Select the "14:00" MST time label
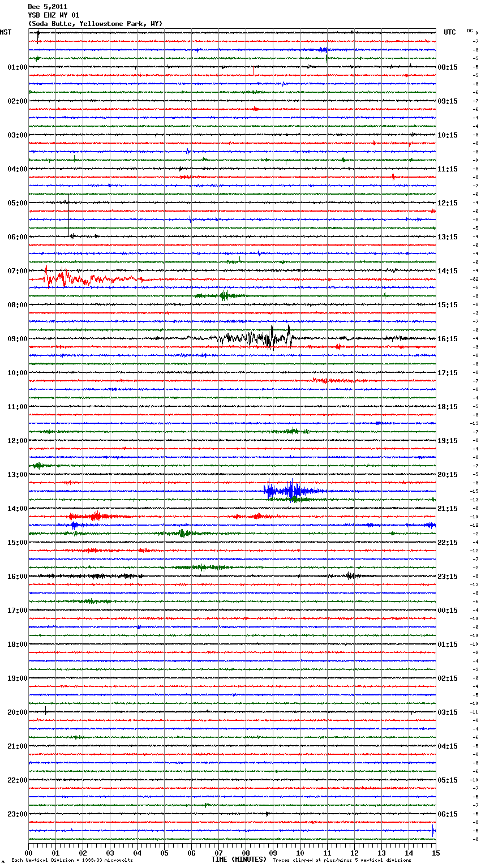The width and height of the screenshot is (481, 868). tap(18, 509)
